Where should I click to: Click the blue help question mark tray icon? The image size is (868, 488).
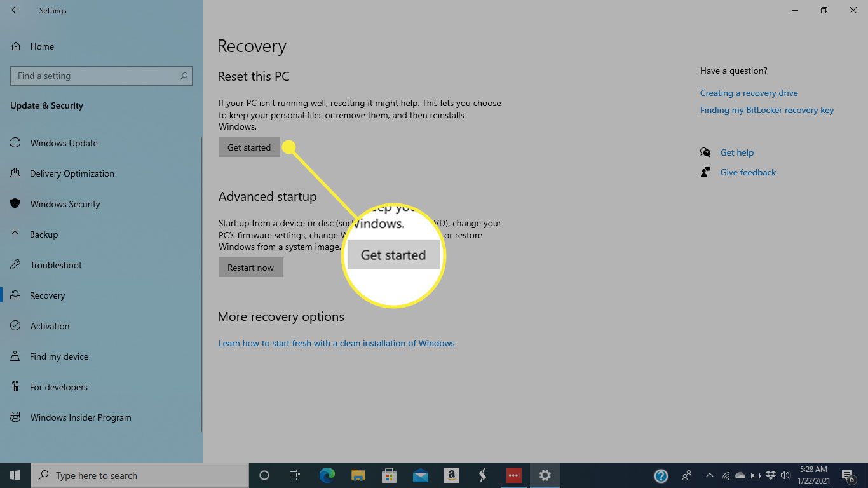click(x=661, y=475)
